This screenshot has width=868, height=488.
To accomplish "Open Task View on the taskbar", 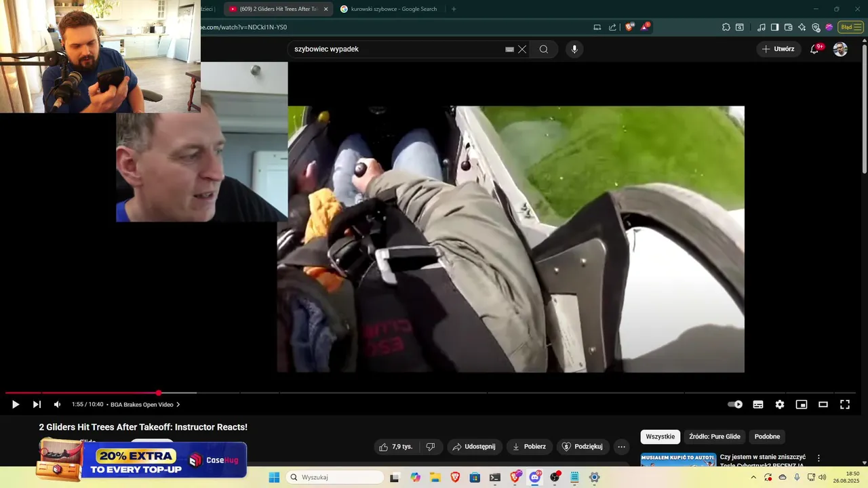I will coord(395,477).
